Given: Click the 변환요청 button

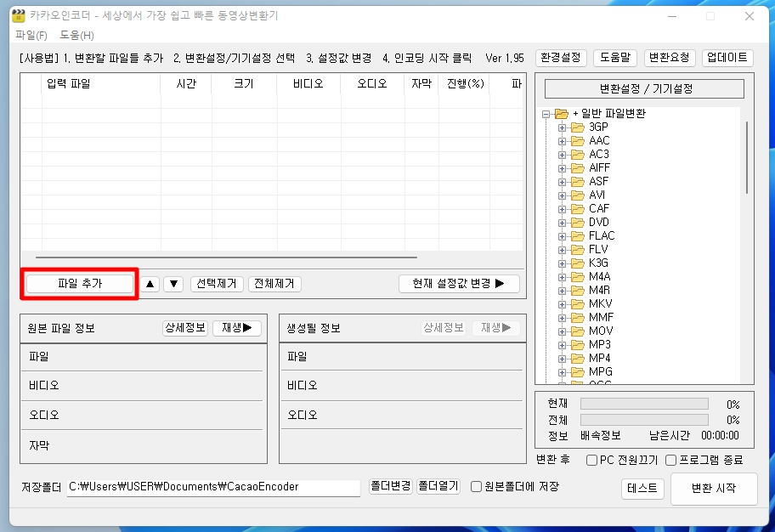Looking at the screenshot, I should 670,58.
